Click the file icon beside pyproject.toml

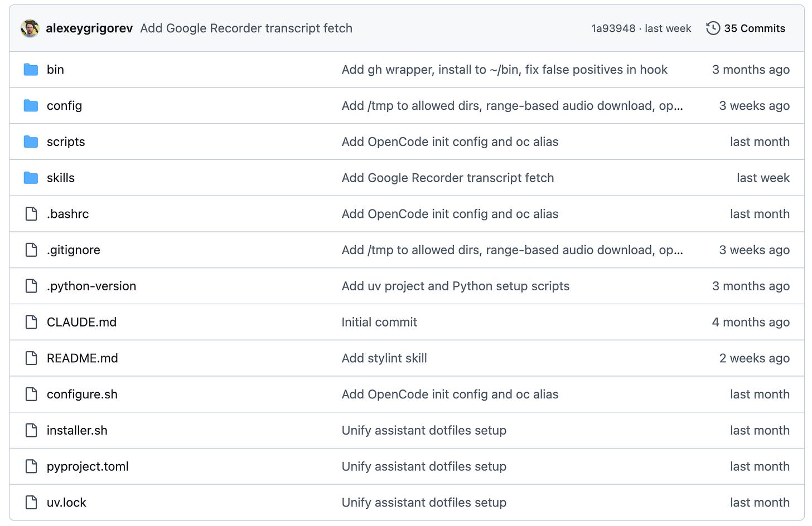point(31,466)
